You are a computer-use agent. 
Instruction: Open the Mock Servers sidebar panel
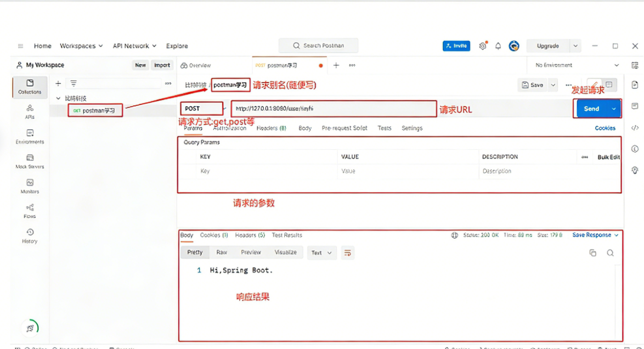pyautogui.click(x=30, y=161)
